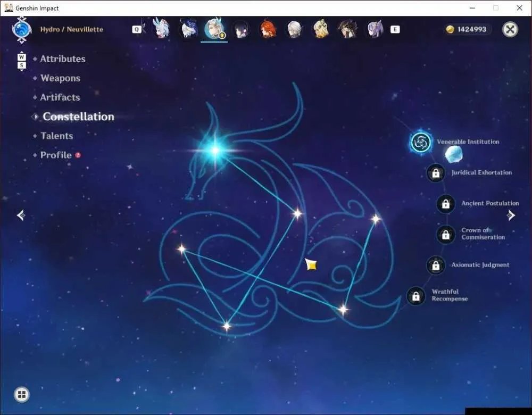
Task: Click the Q previous-character key icon
Action: coord(136,29)
